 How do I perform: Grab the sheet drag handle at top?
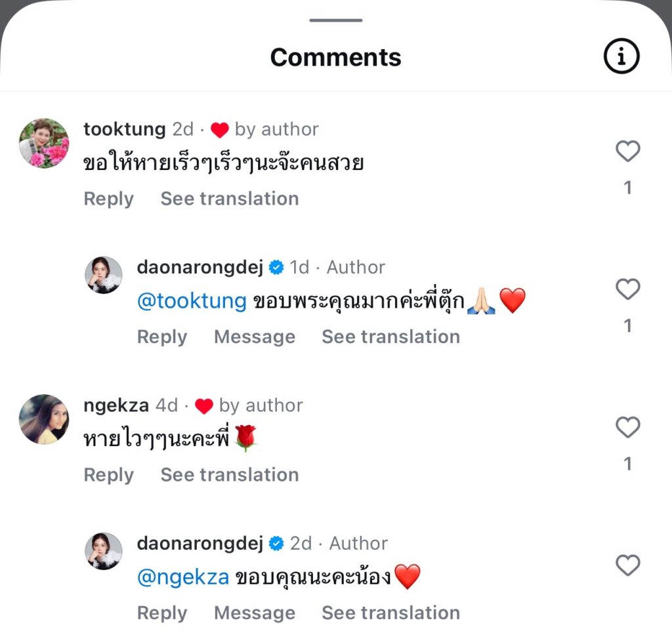tap(336, 20)
